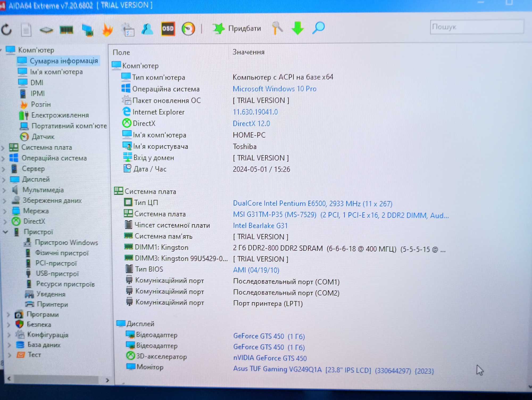Expand Дисплей tree node
Image resolution: width=532 pixels, height=400 pixels.
coord(3,180)
